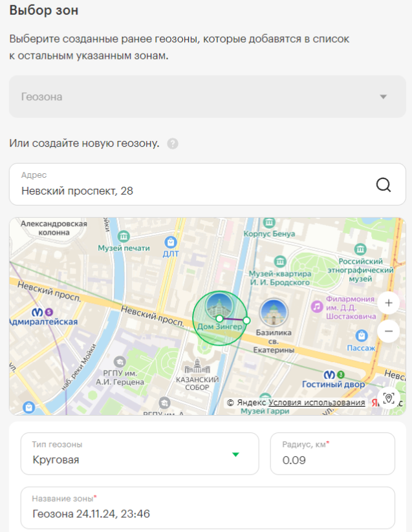Click the Радиус, км input field
The height and width of the screenshot is (532, 412).
[332, 460]
